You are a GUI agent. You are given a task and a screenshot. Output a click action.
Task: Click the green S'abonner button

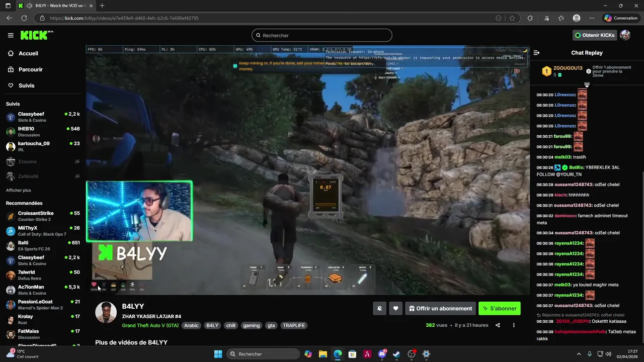[x=500, y=309]
